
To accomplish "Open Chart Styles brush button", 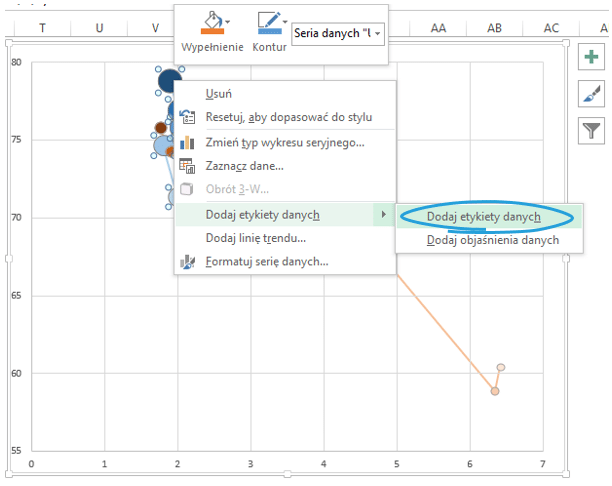I will pos(590,94).
